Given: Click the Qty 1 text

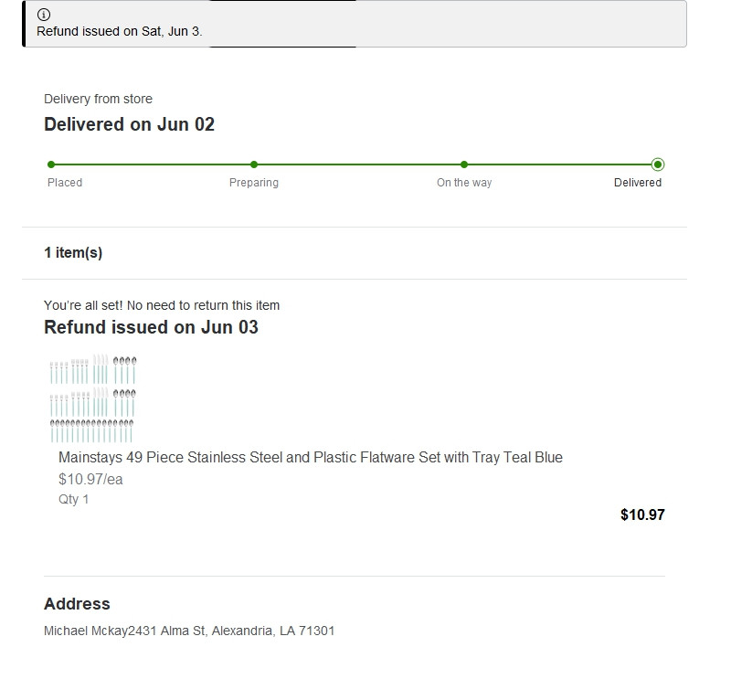Looking at the screenshot, I should tap(73, 500).
